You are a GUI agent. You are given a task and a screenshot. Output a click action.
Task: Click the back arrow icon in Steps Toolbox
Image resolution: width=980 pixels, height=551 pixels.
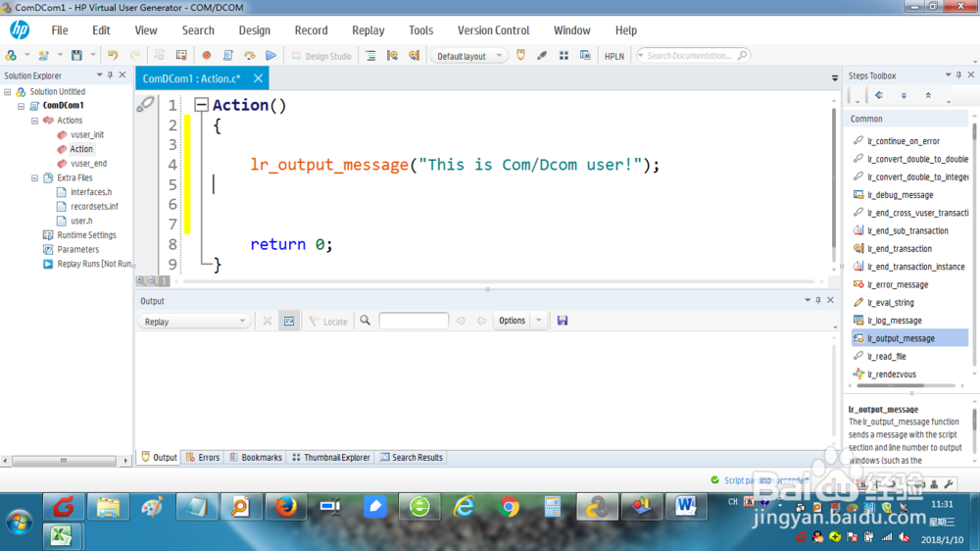879,95
